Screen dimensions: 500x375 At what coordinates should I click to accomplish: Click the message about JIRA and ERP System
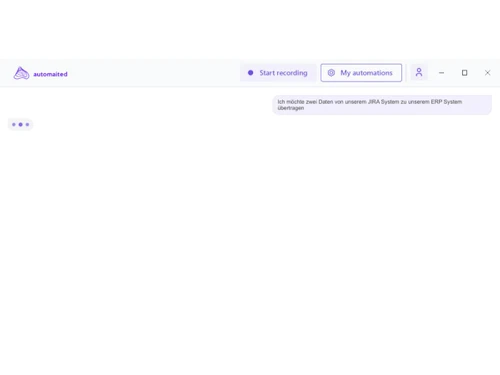[382, 105]
